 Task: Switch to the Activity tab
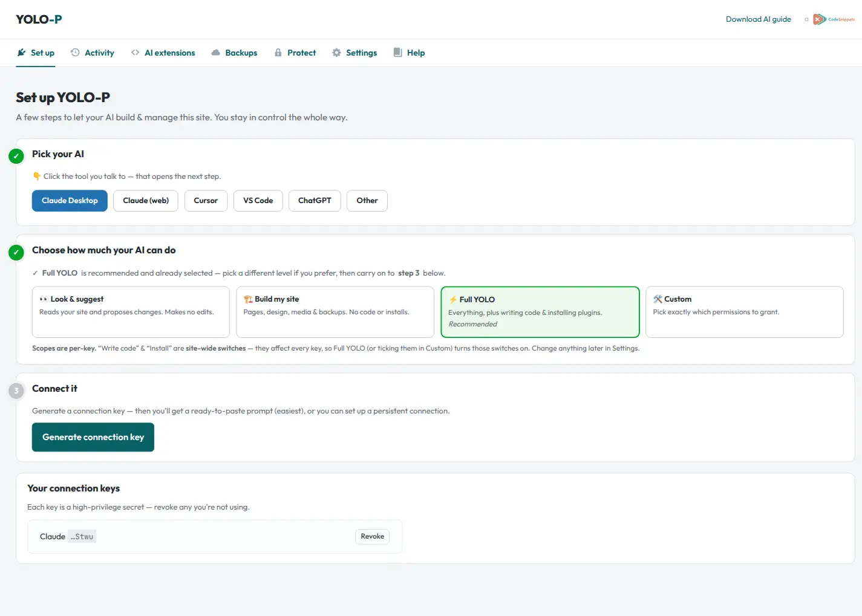click(92, 53)
